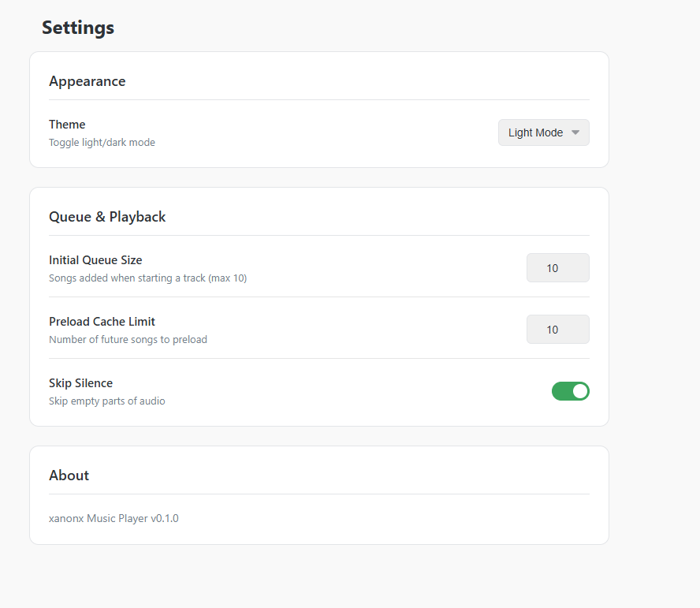
Task: Click the white knob on Skip Silence switch
Action: pos(580,391)
